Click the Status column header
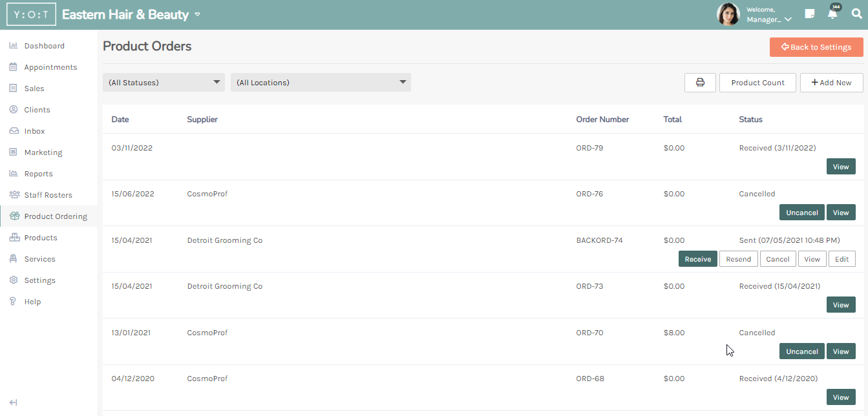Image resolution: width=868 pixels, height=416 pixels. click(750, 120)
